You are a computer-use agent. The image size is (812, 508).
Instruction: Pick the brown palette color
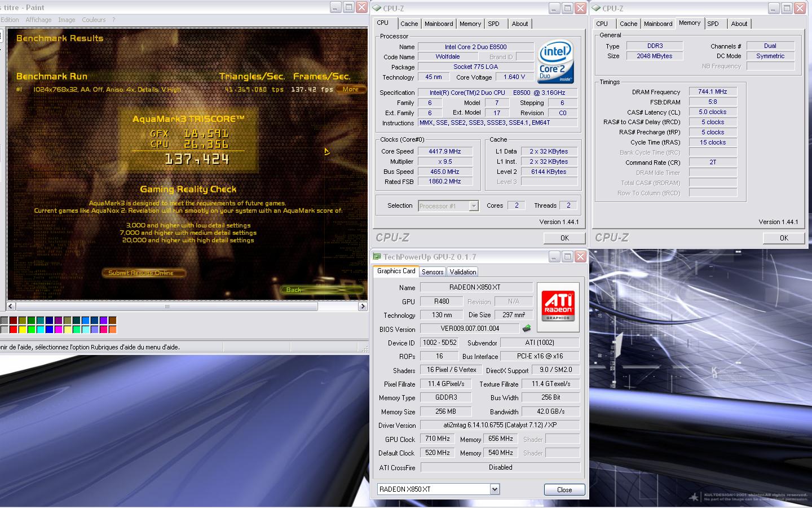112,320
